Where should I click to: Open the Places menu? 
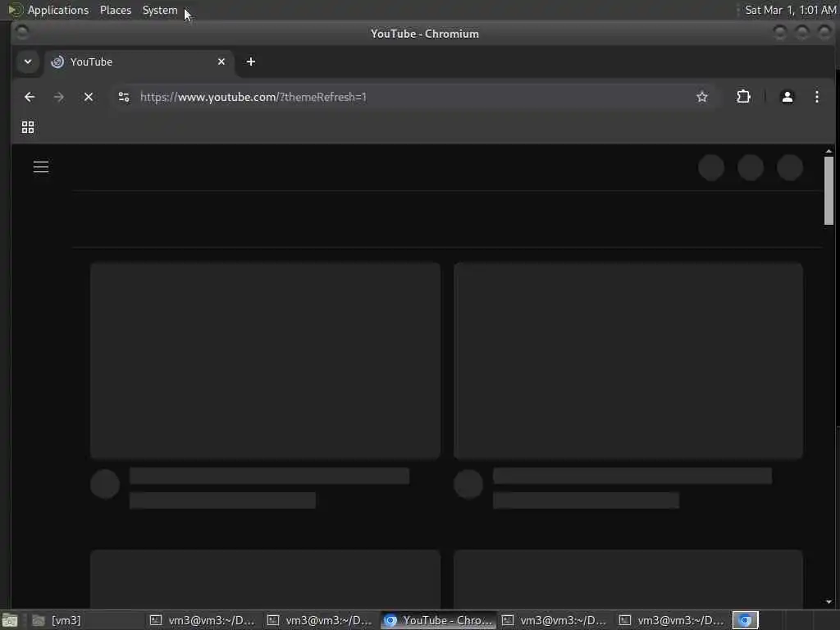pos(115,10)
